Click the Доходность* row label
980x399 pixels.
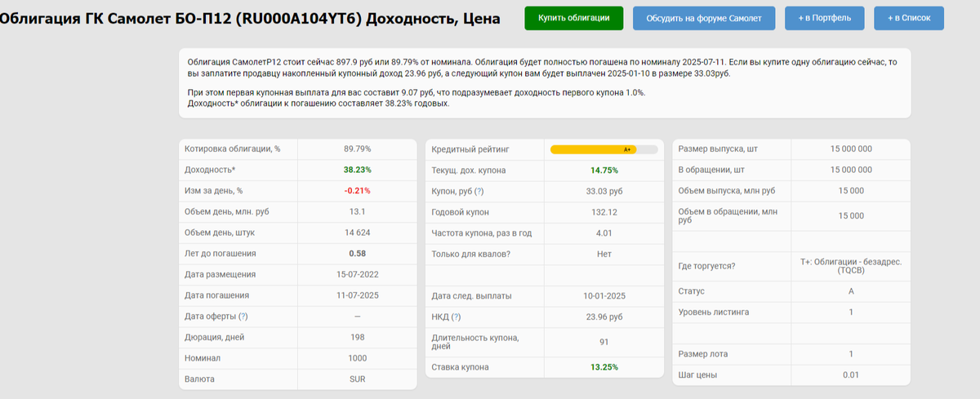pos(210,170)
